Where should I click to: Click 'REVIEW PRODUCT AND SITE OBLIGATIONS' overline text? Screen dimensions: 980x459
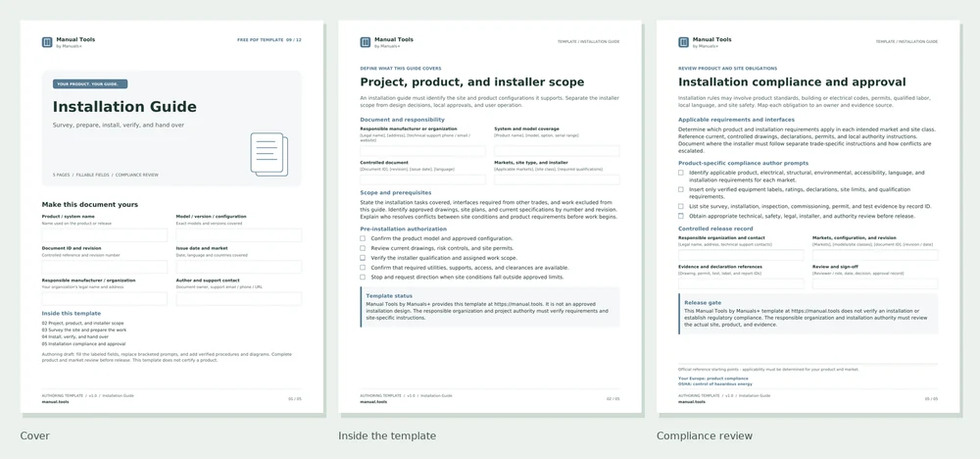pos(727,68)
